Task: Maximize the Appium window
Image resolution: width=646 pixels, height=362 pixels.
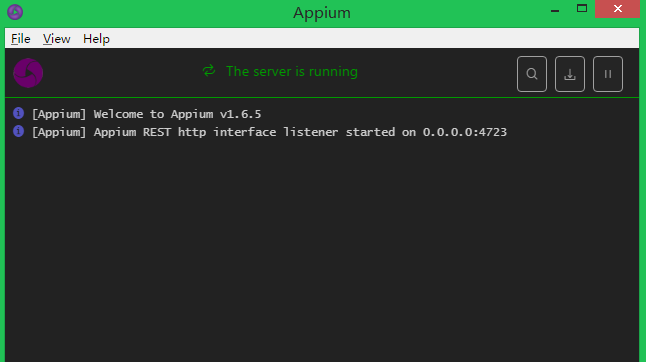Action: point(582,9)
